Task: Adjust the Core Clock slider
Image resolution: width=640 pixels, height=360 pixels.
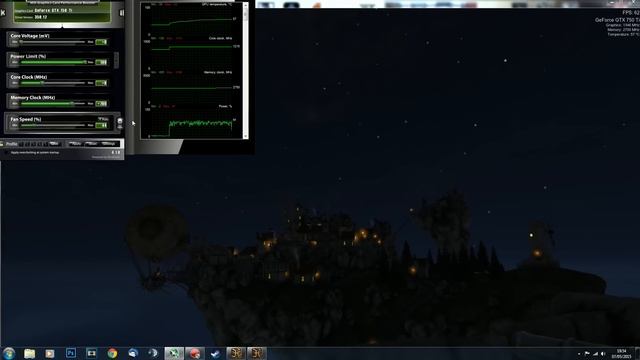Action: click(x=53, y=83)
